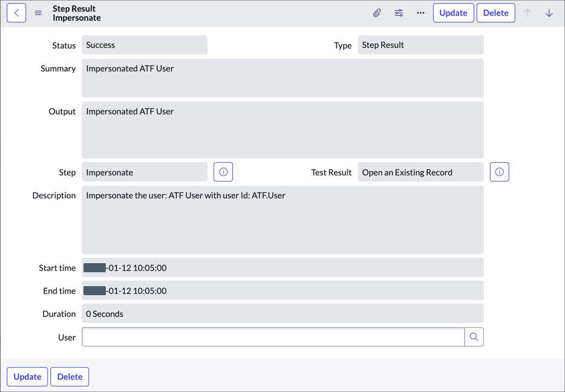This screenshot has height=392, width=565.
Task: Click the Start time field
Action: pyautogui.click(x=282, y=267)
